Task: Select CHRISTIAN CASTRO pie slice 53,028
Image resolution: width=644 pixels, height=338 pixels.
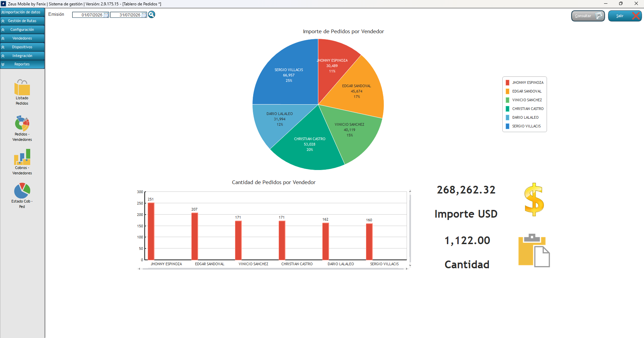Action: coord(310,144)
